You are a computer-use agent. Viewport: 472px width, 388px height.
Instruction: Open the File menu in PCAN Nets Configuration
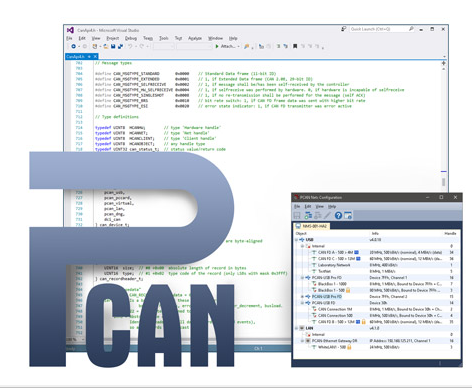[x=297, y=206]
